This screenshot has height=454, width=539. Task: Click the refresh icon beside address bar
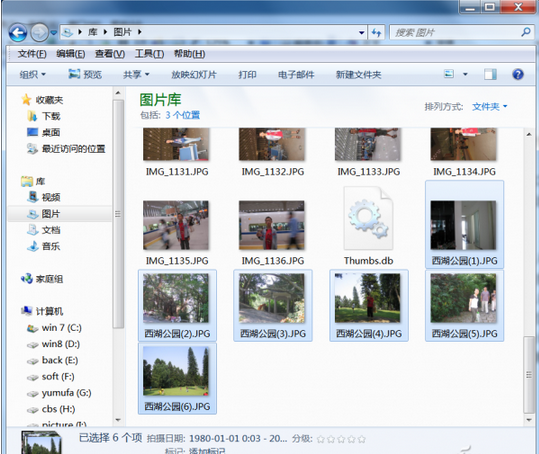point(376,33)
